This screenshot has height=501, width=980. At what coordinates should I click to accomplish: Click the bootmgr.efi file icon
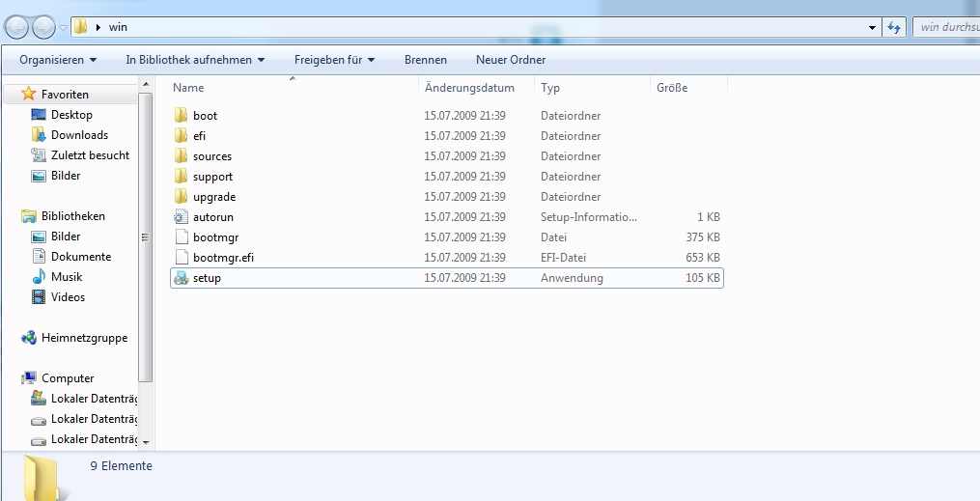coord(181,258)
